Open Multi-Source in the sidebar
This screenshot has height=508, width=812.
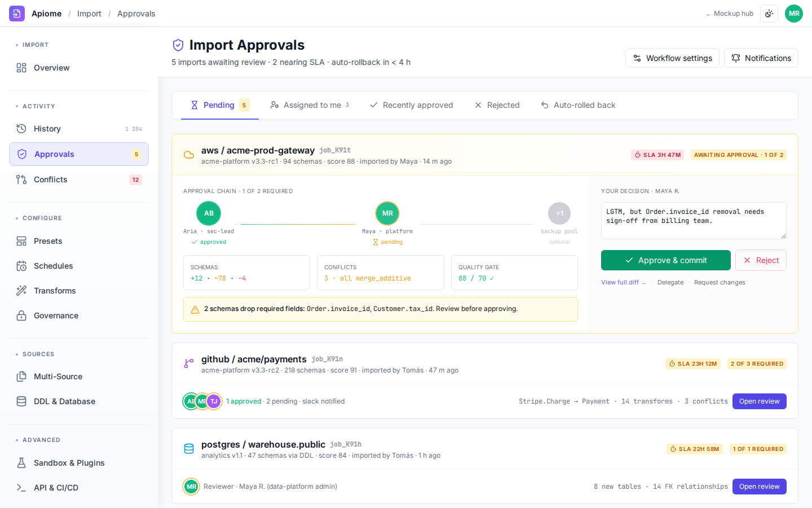(x=79, y=376)
